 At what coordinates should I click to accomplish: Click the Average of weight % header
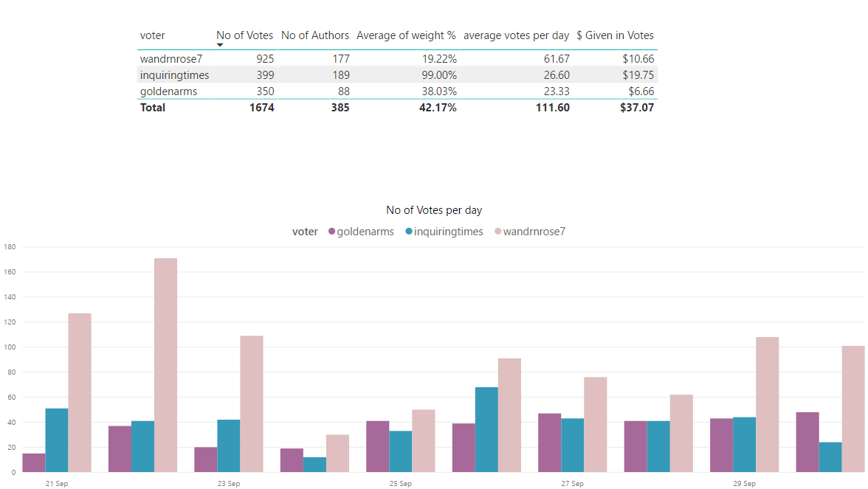(x=406, y=35)
